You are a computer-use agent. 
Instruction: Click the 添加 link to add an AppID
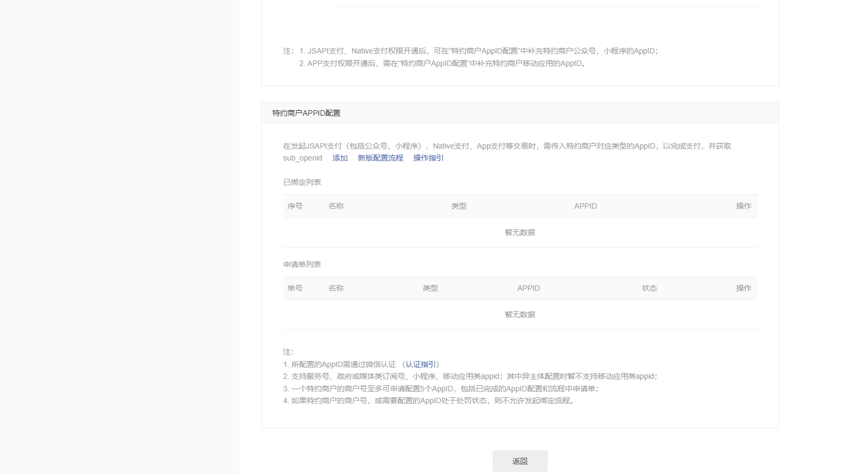coord(340,158)
